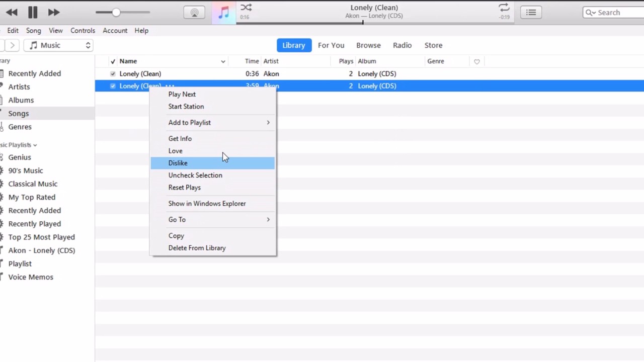Image resolution: width=644 pixels, height=362 pixels.
Task: Select the 0:36 Lonely (Clean) song name
Action: 140,74
